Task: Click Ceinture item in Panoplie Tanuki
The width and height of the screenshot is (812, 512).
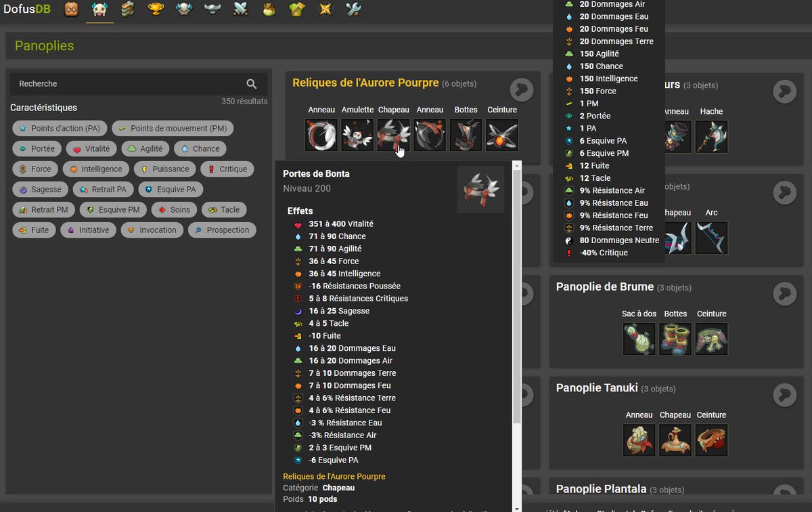Action: click(711, 440)
